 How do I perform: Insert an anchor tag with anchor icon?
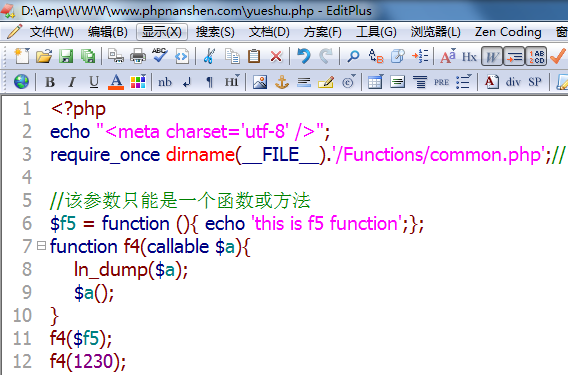click(x=282, y=82)
